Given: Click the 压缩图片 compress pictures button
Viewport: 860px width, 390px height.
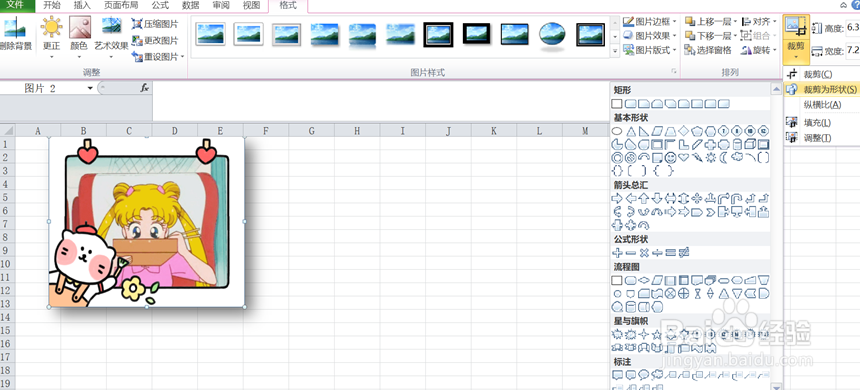Looking at the screenshot, I should pos(155,24).
